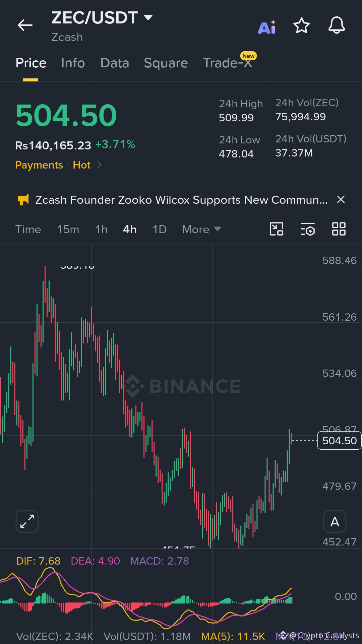Open the Trade-X tab
This screenshot has width=362, height=644.
(x=228, y=63)
